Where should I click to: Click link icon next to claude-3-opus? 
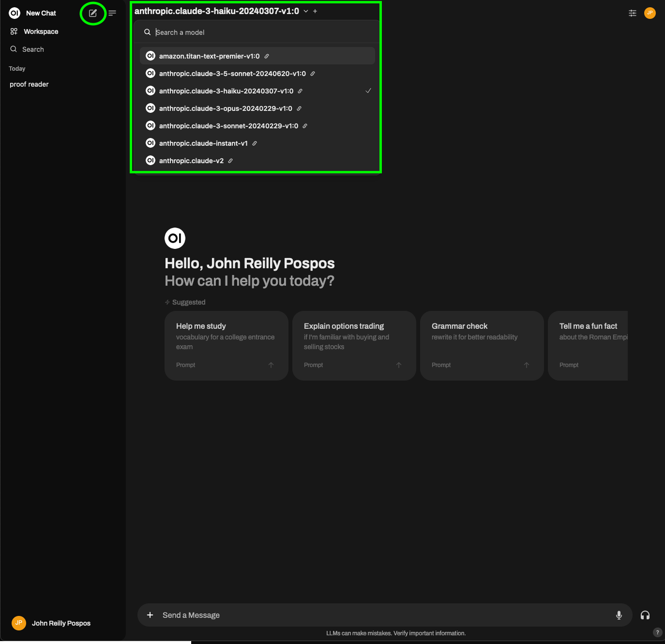[299, 108]
